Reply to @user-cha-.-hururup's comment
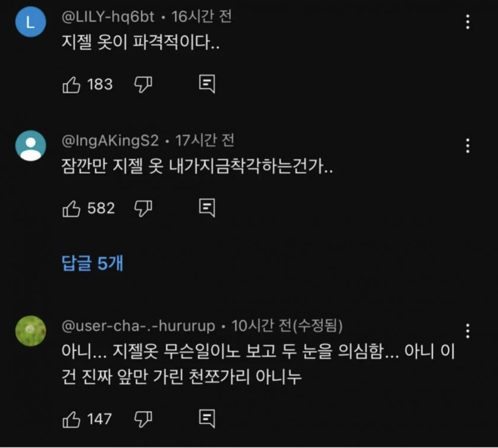Image resolution: width=498 pixels, height=448 pixels. pyautogui.click(x=207, y=418)
